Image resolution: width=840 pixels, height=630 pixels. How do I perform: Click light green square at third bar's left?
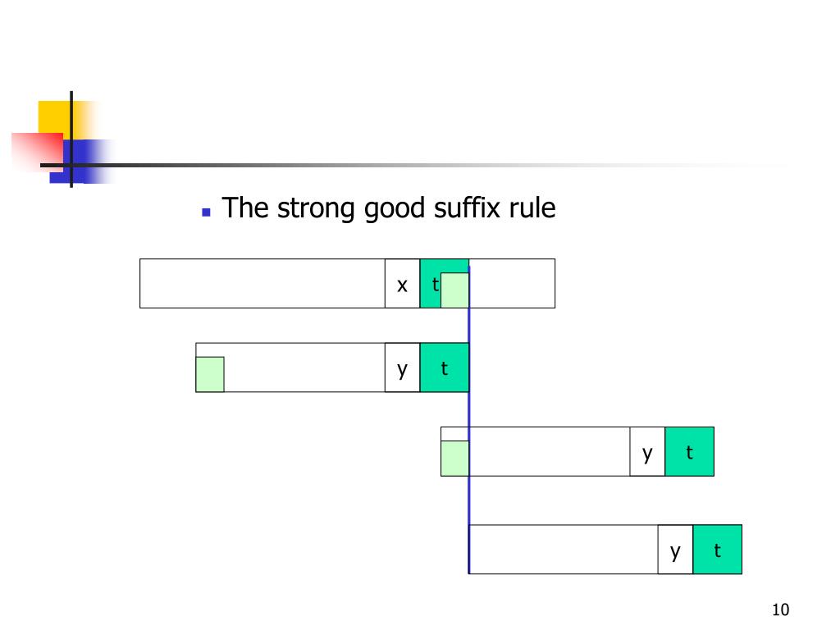tap(454, 459)
